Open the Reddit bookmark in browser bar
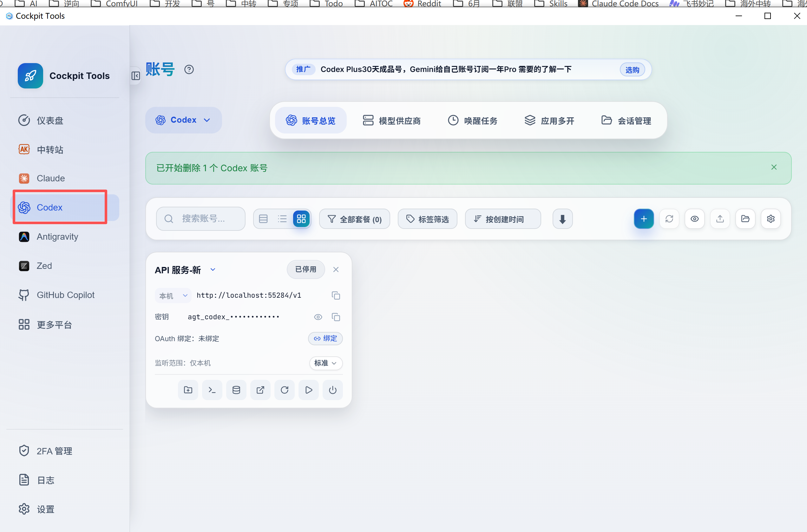Viewport: 807px width, 532px height. [422, 4]
